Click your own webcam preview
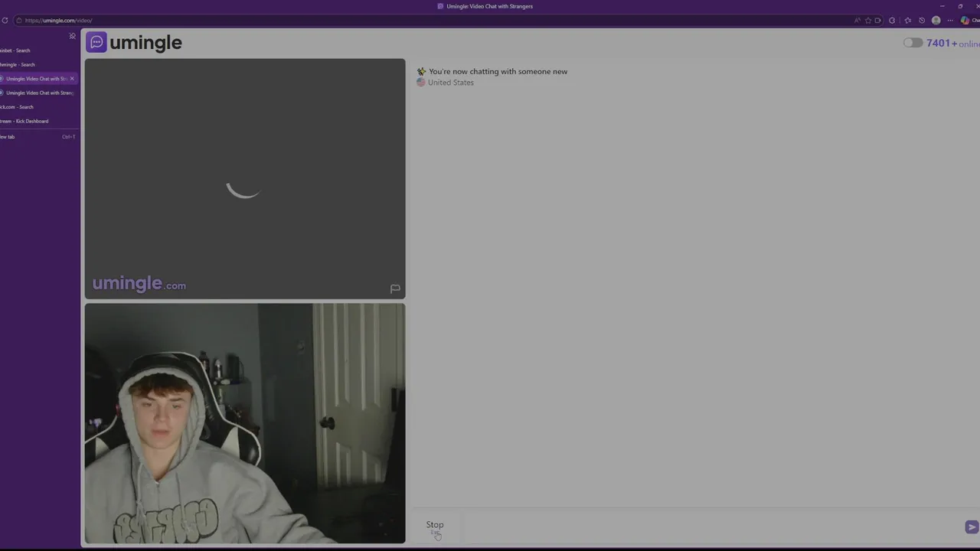980x551 pixels. 245,423
